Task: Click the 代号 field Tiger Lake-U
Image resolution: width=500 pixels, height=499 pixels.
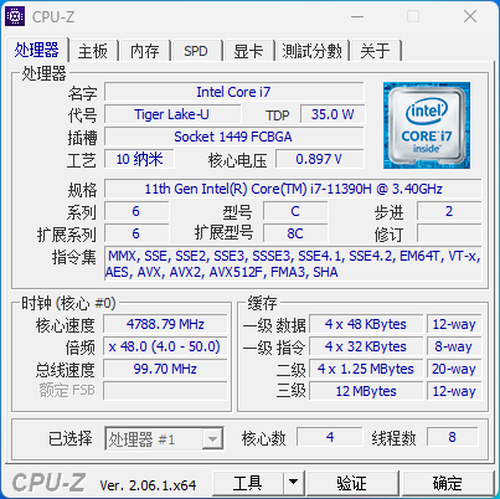Action: [172, 114]
